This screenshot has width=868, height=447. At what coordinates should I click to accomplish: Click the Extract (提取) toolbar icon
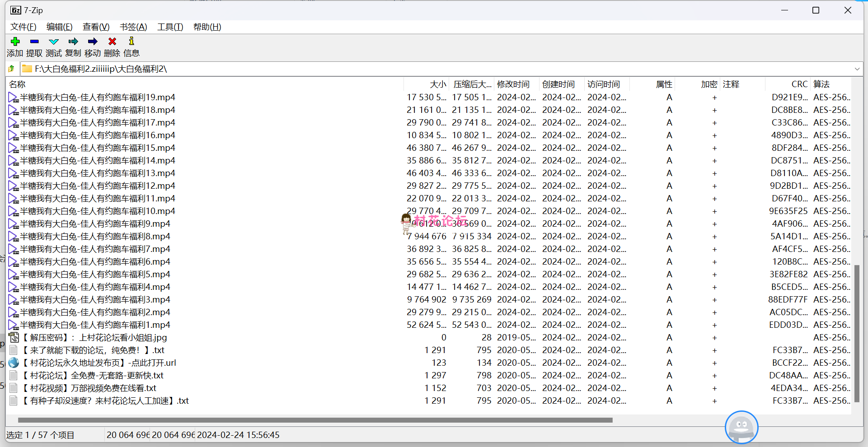click(34, 42)
